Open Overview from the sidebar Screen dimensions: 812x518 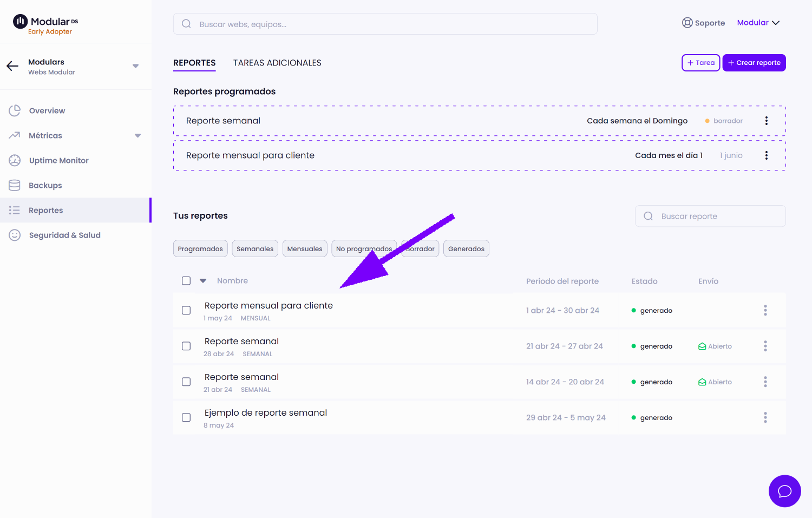(x=47, y=110)
